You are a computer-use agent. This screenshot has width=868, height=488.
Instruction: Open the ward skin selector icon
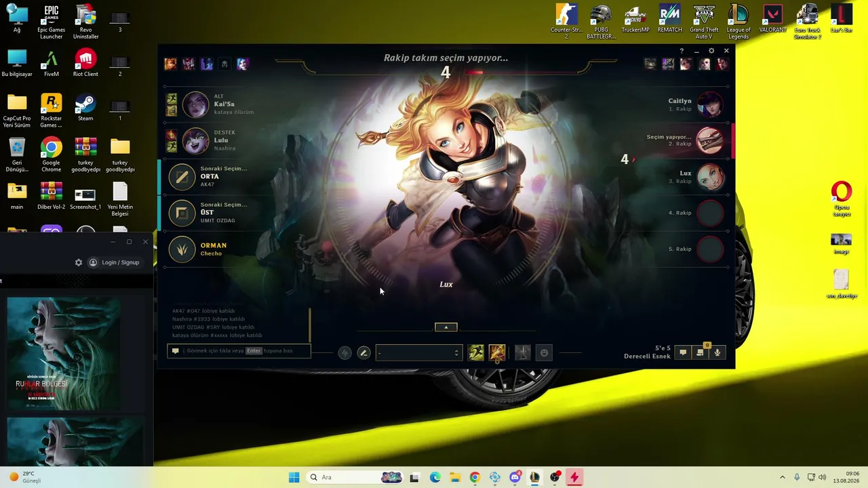tap(522, 352)
